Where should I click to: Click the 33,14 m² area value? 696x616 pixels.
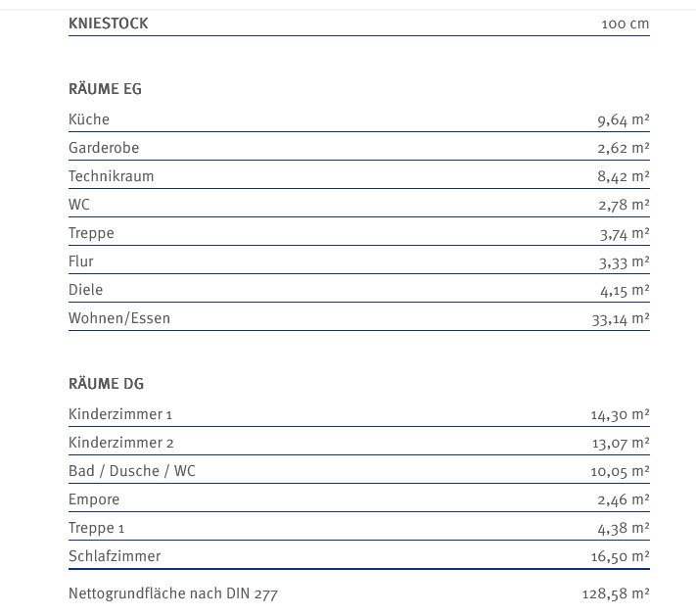[621, 318]
